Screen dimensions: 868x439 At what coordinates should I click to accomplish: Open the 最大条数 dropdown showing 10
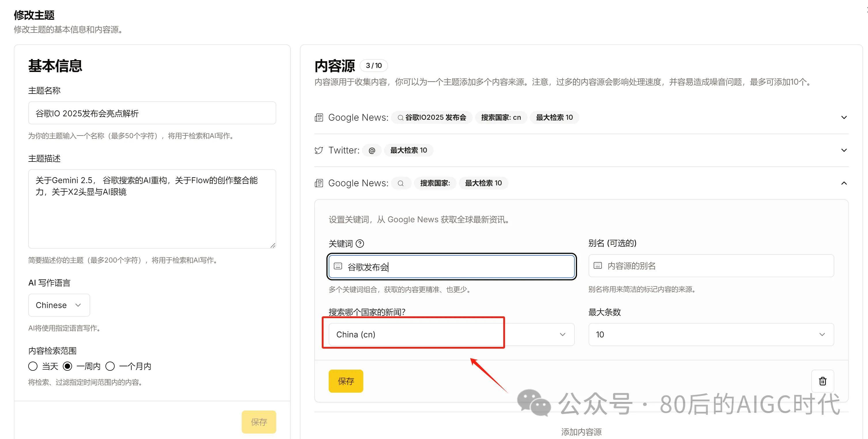click(x=711, y=334)
